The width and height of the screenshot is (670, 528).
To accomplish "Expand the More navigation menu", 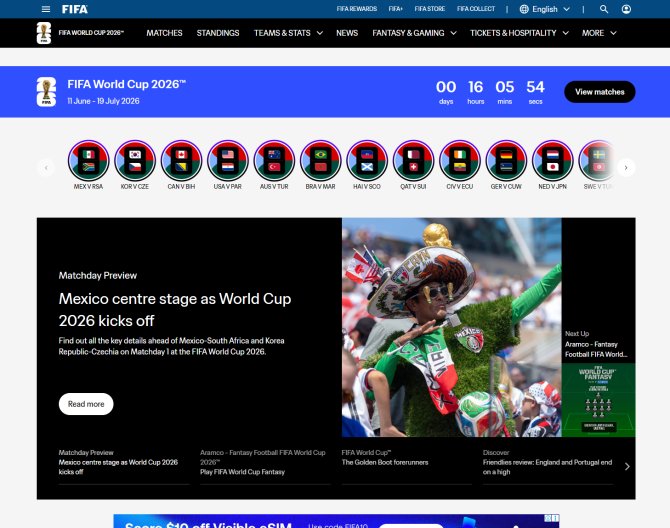I will pos(599,33).
